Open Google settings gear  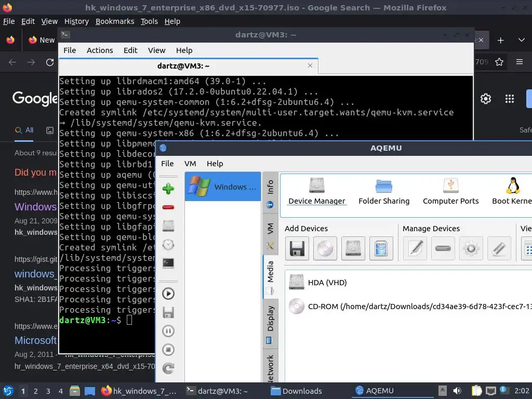(486, 99)
